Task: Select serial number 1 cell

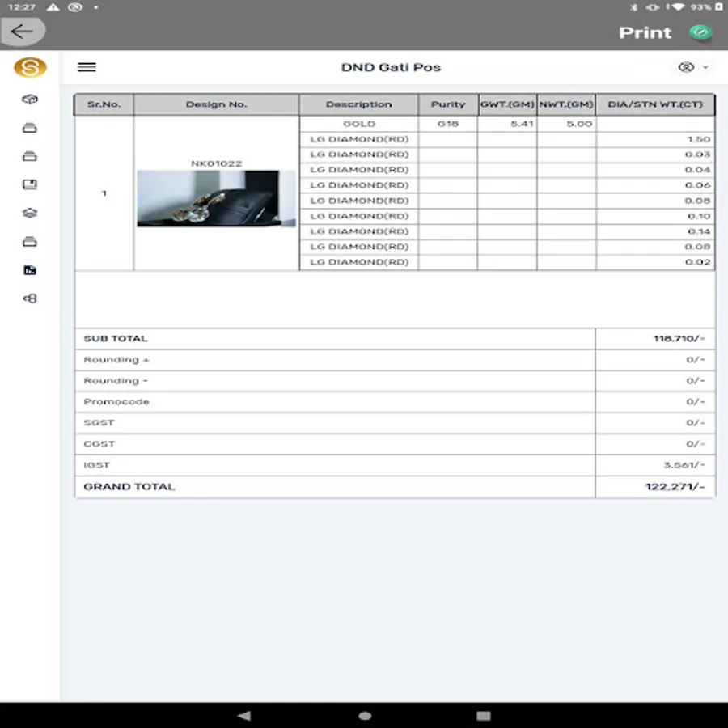Action: coord(104,193)
